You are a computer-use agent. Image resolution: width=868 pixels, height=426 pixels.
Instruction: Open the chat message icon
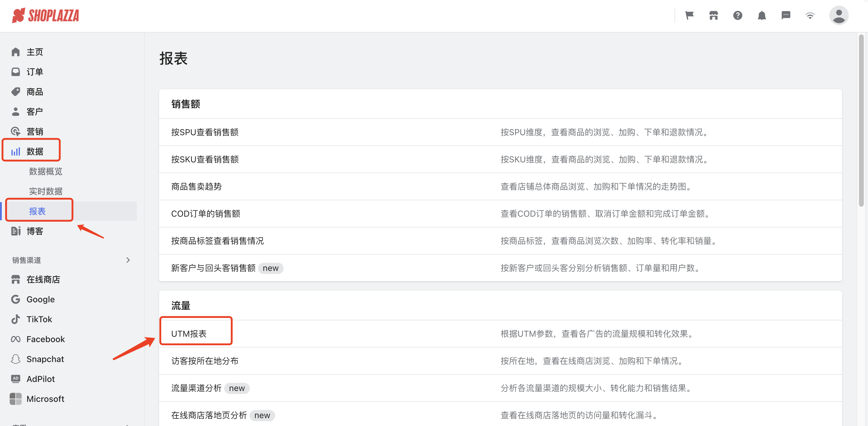click(785, 15)
